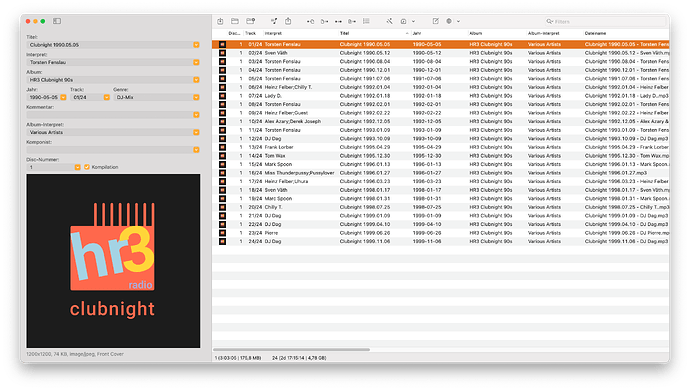Click the magic wand quick actions icon
Screen dimensions: 690x389
coord(389,21)
